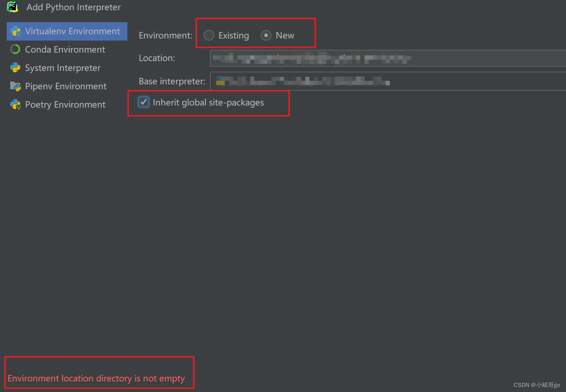Select Virtualenv Environment in sidebar

pos(67,31)
